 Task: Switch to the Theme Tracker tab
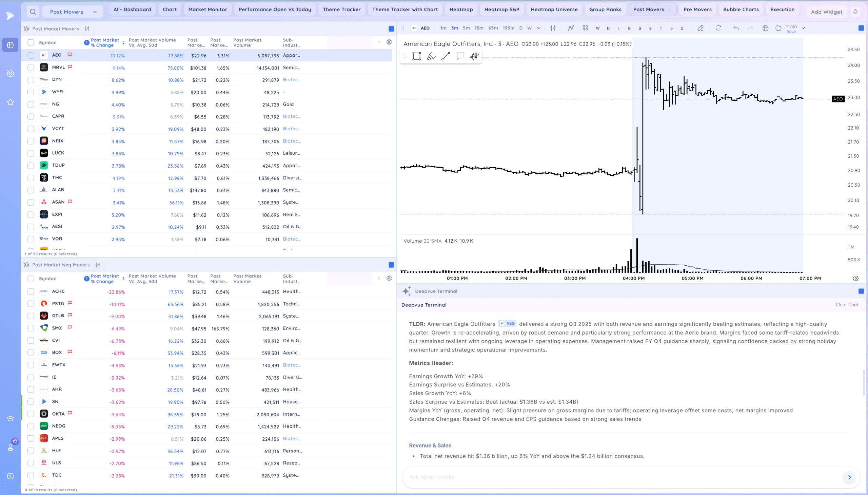click(341, 9)
